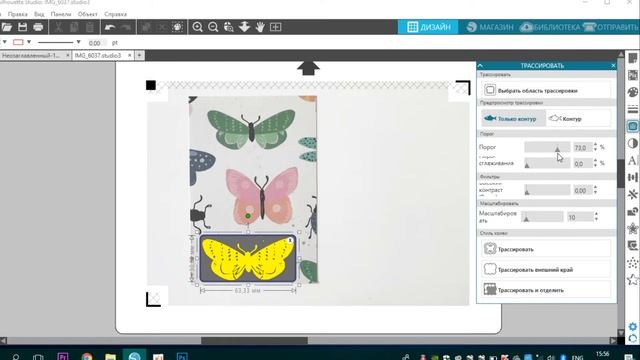Screen dimensions: 640x360
Task: Open the Replicate panel icon in the right sidebar
Action: [633, 194]
